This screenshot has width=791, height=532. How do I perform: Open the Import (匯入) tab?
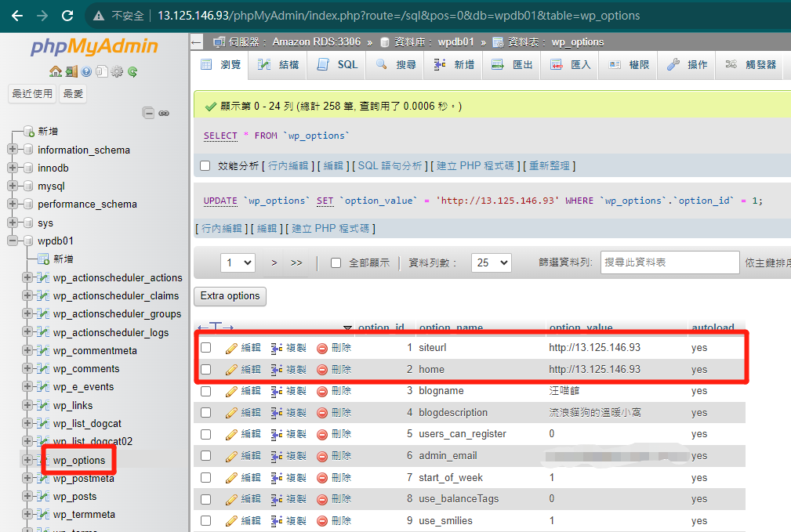point(570,65)
